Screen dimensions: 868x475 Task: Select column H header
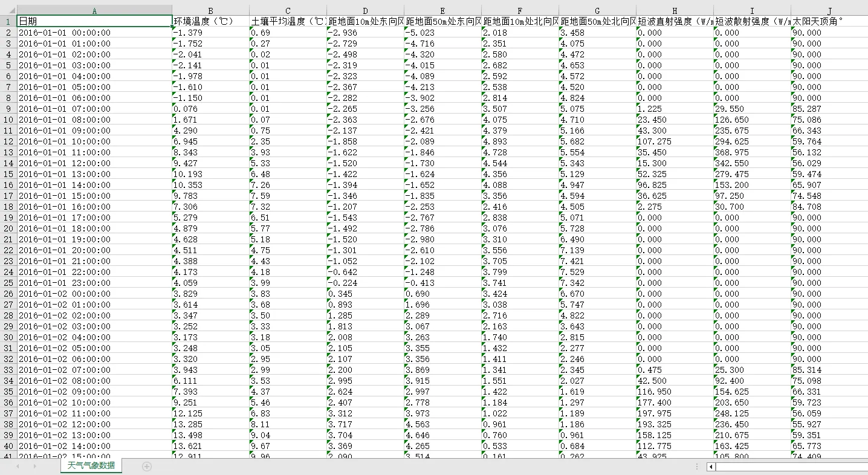[x=675, y=10]
